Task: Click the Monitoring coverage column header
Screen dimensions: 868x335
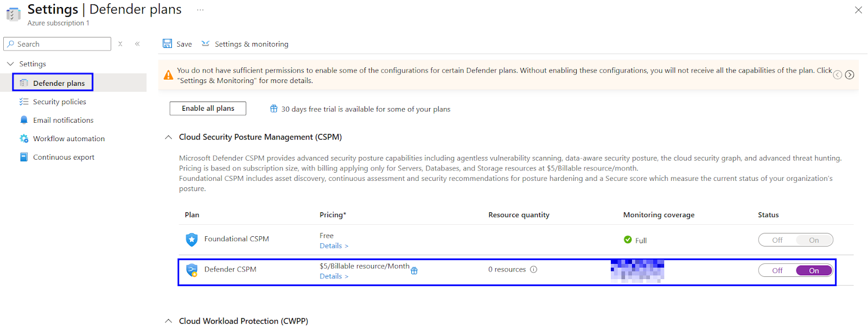Action: 659,215
